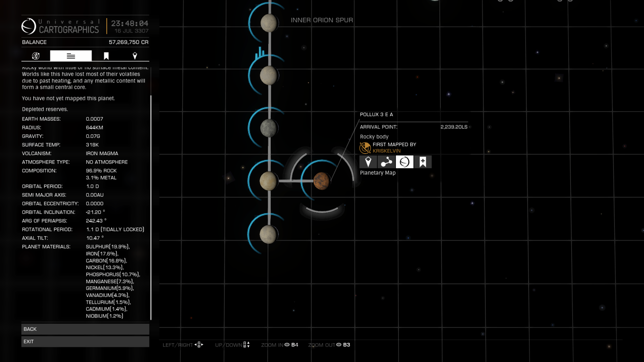Select the orange moon Pollux 3 E A
The height and width of the screenshot is (362, 644).
(x=321, y=181)
